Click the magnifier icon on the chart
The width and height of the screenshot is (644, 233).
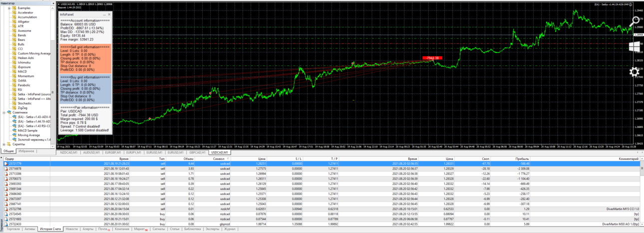635,21
